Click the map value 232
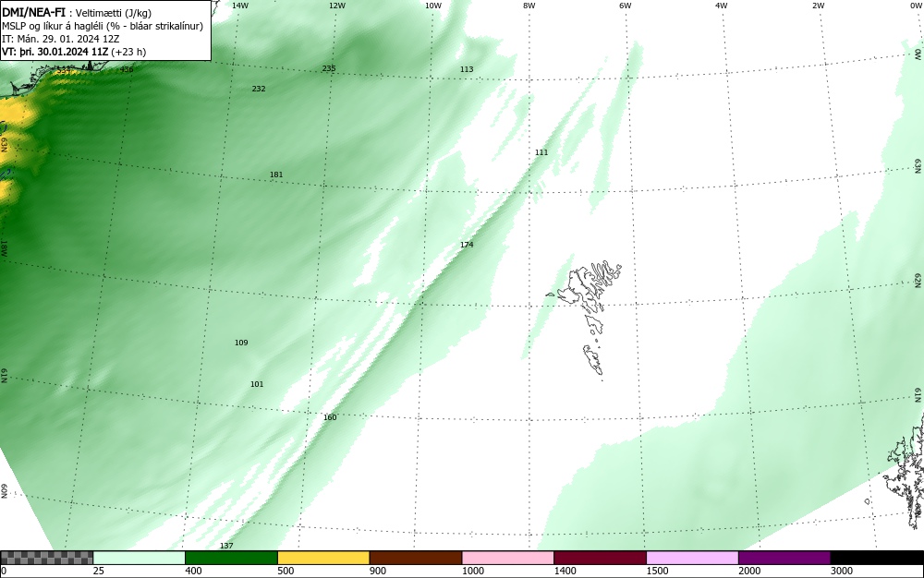 [259, 89]
